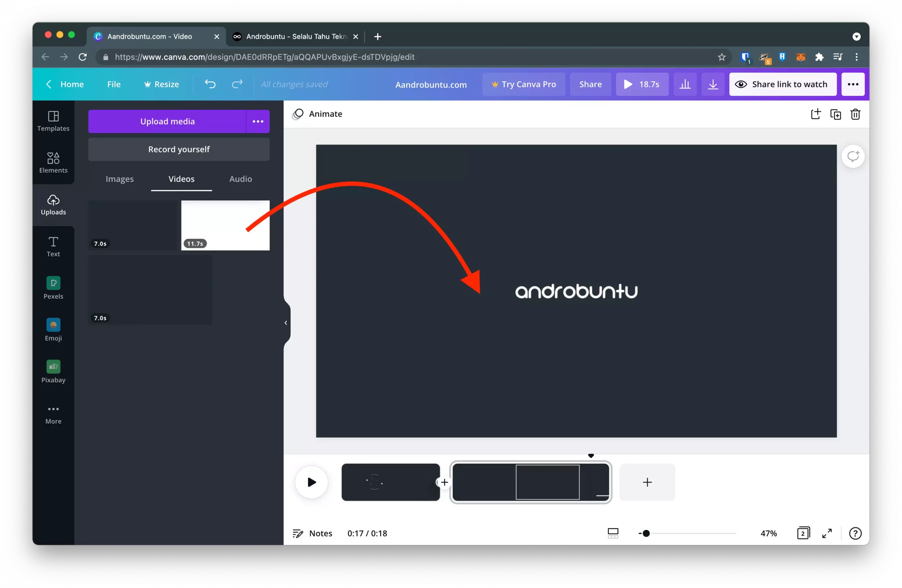Image resolution: width=902 pixels, height=588 pixels.
Task: Open the File menu
Action: coord(114,84)
